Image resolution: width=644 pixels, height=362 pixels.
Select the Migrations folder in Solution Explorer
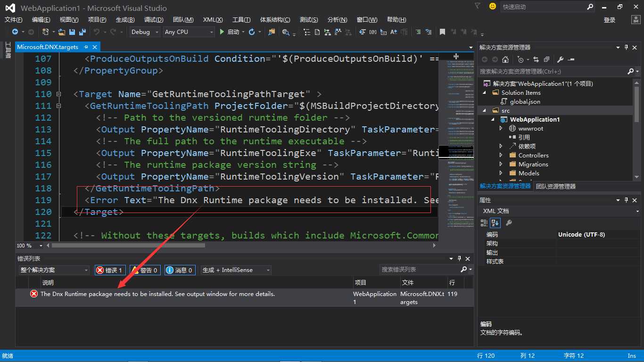pos(533,164)
